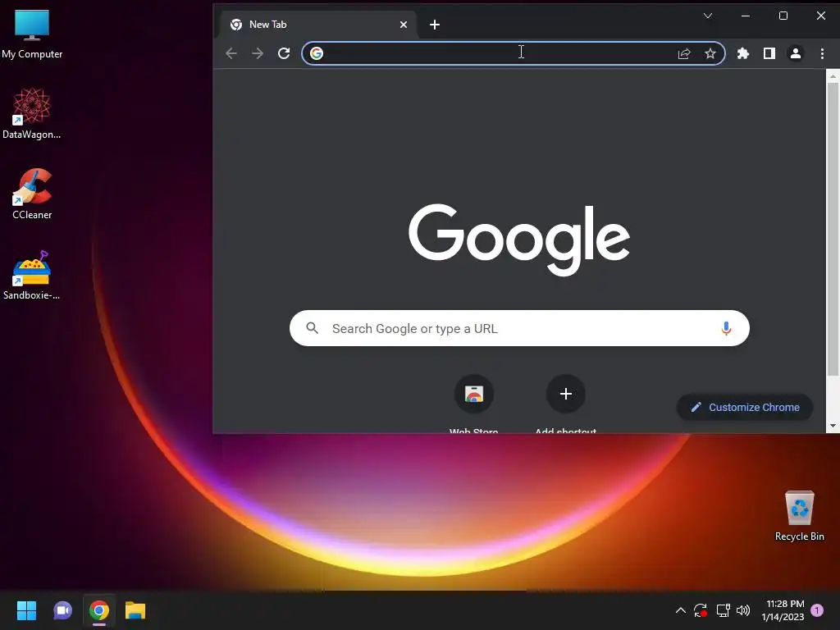Click the sync status tray icon
This screenshot has height=630, width=840.
(701, 610)
